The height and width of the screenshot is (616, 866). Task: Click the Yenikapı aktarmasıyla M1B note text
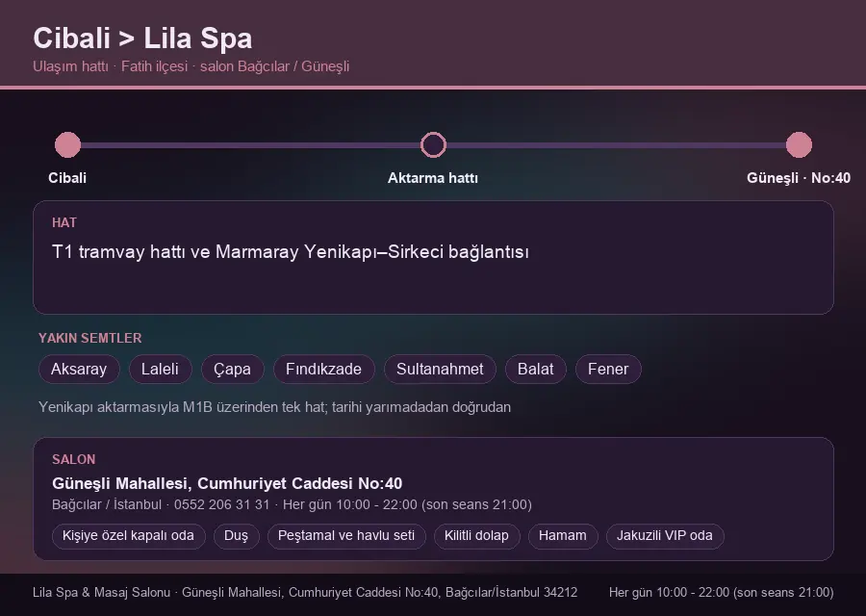(x=274, y=407)
